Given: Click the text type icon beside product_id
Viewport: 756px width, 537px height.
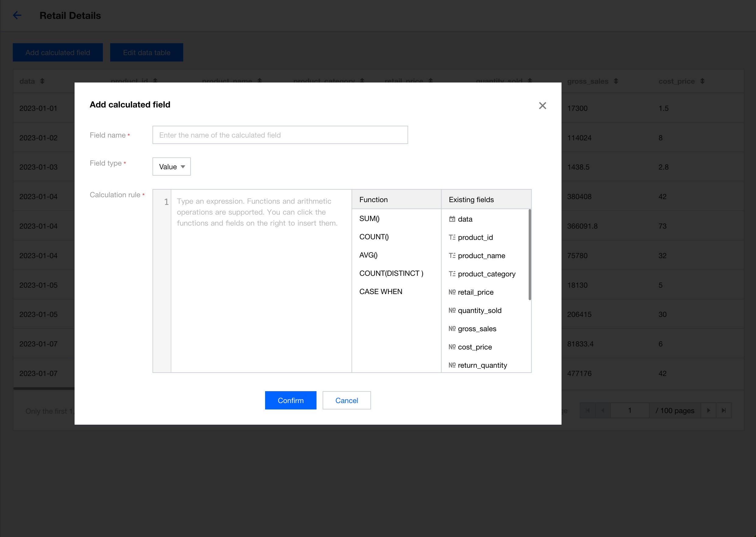Looking at the screenshot, I should coord(452,237).
